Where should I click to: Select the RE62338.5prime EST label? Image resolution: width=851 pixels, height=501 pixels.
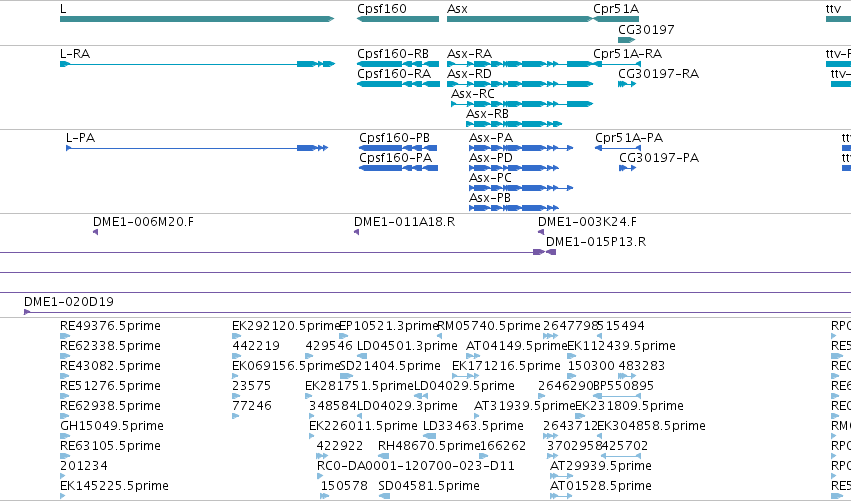coord(110,346)
